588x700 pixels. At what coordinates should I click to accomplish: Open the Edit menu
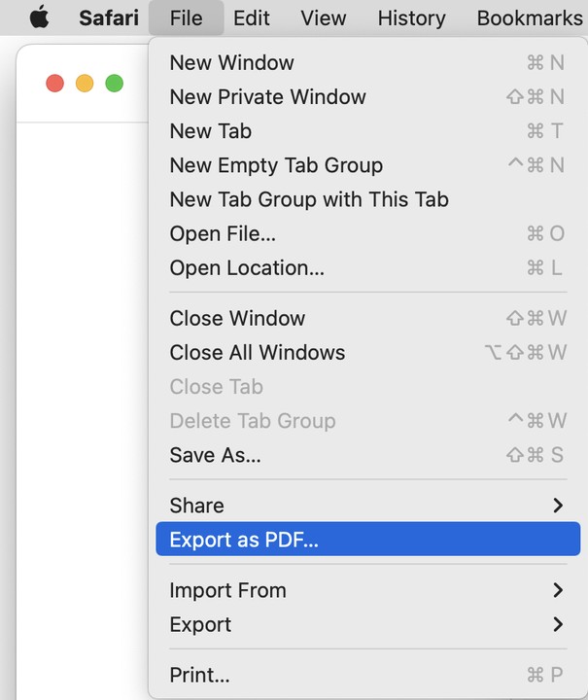coord(252,17)
